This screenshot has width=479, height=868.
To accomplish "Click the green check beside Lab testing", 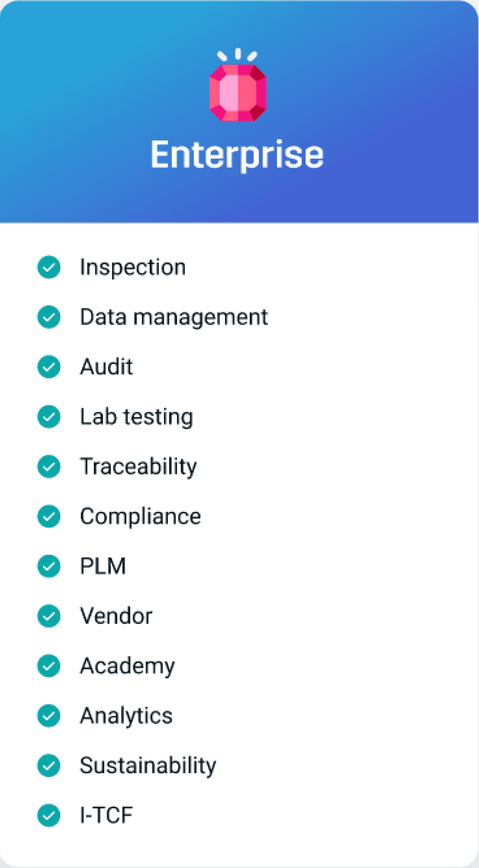I will point(49,417).
